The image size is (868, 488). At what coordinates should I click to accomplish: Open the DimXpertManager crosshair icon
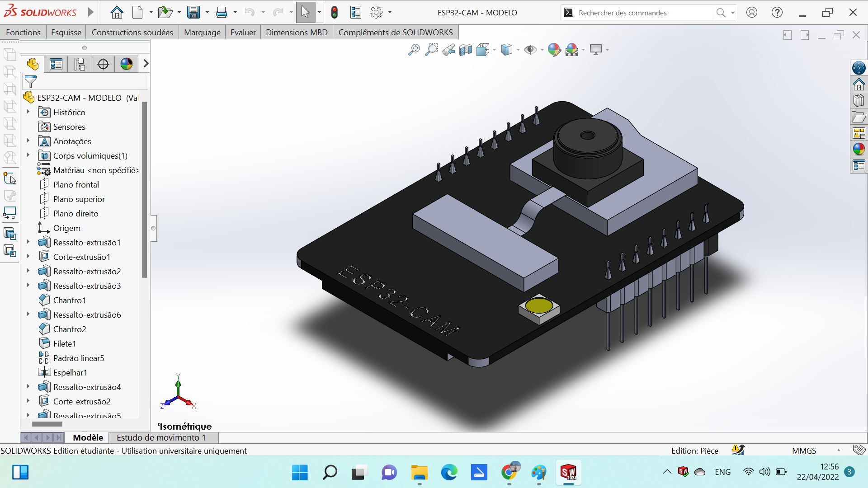(x=103, y=64)
